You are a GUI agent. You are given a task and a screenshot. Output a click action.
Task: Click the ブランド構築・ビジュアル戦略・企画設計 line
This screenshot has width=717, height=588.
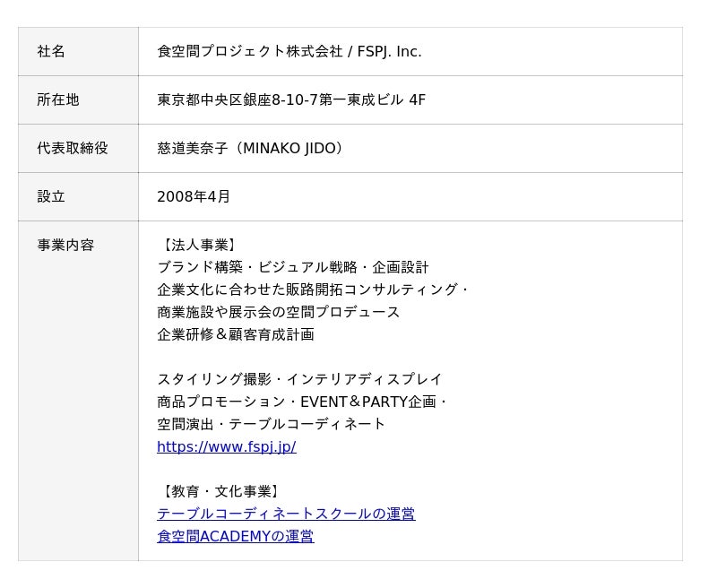coord(292,267)
